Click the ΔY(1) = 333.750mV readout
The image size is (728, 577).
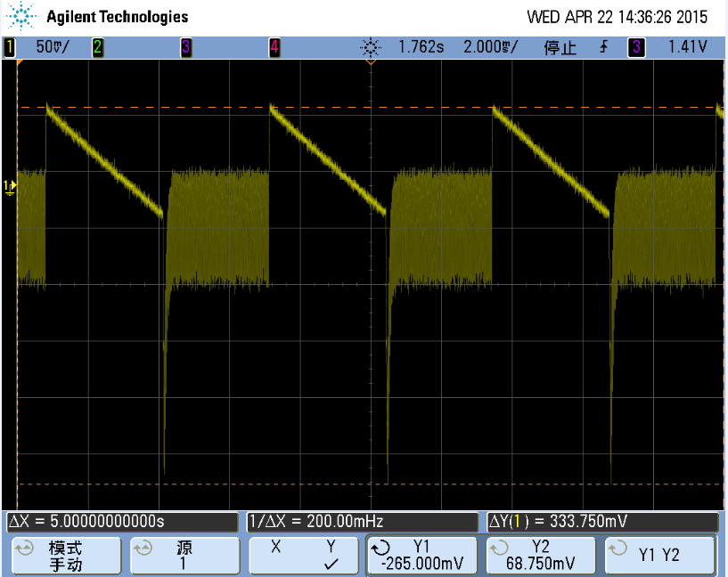(x=602, y=522)
